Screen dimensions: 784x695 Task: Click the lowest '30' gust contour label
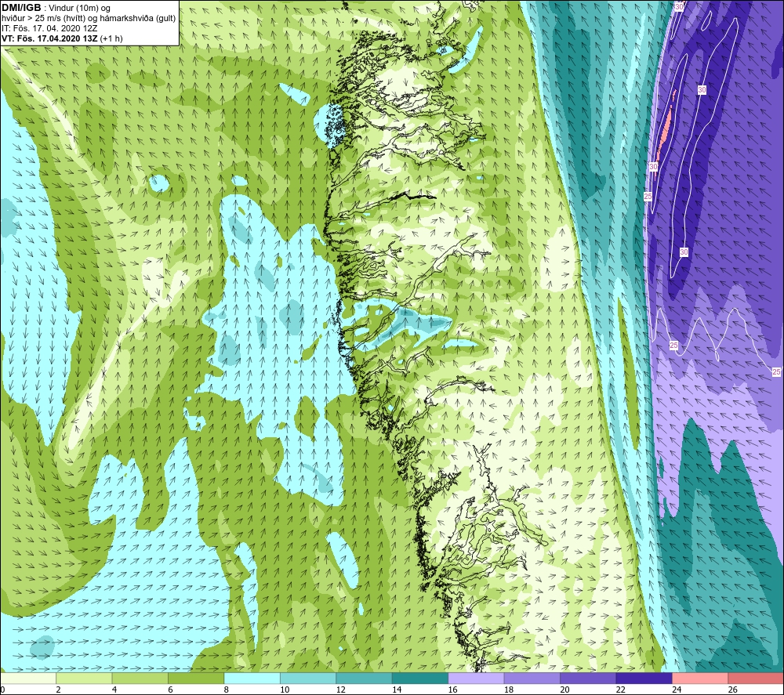684,252
